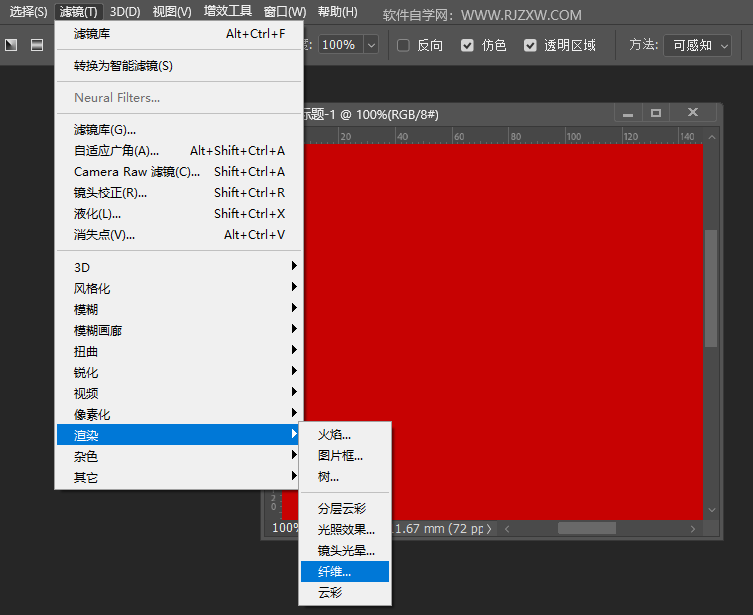This screenshot has height=615, width=753.
Task: Click vertical scrollbar thumb of document
Action: 711,289
